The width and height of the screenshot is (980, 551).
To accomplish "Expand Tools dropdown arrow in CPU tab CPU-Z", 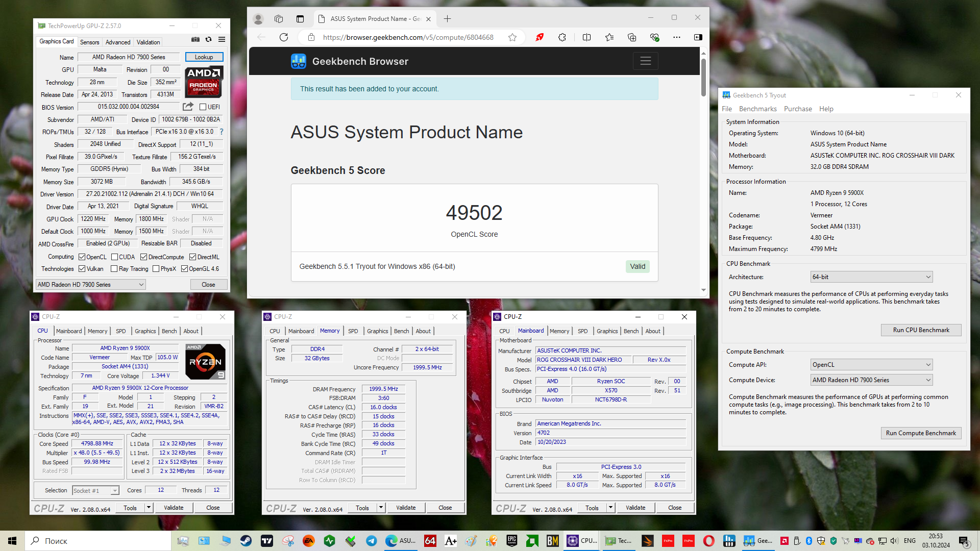I will point(149,508).
